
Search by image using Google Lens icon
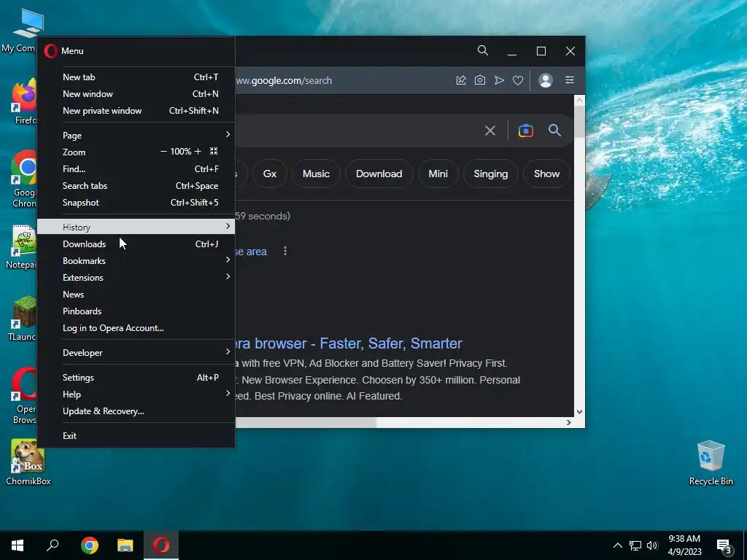[525, 131]
